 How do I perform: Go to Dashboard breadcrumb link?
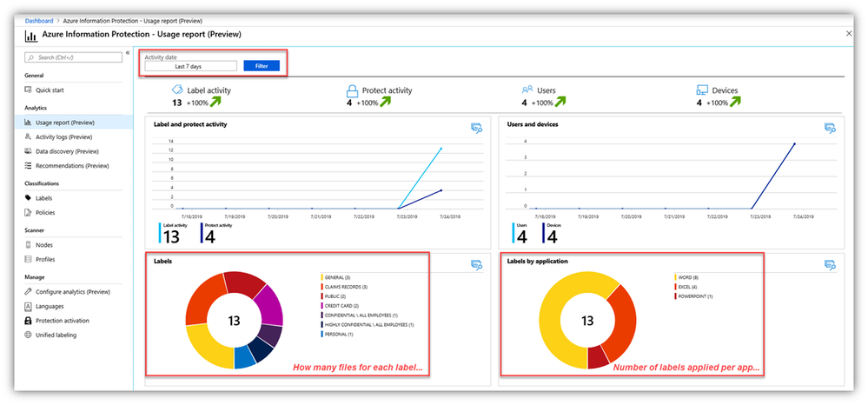39,21
